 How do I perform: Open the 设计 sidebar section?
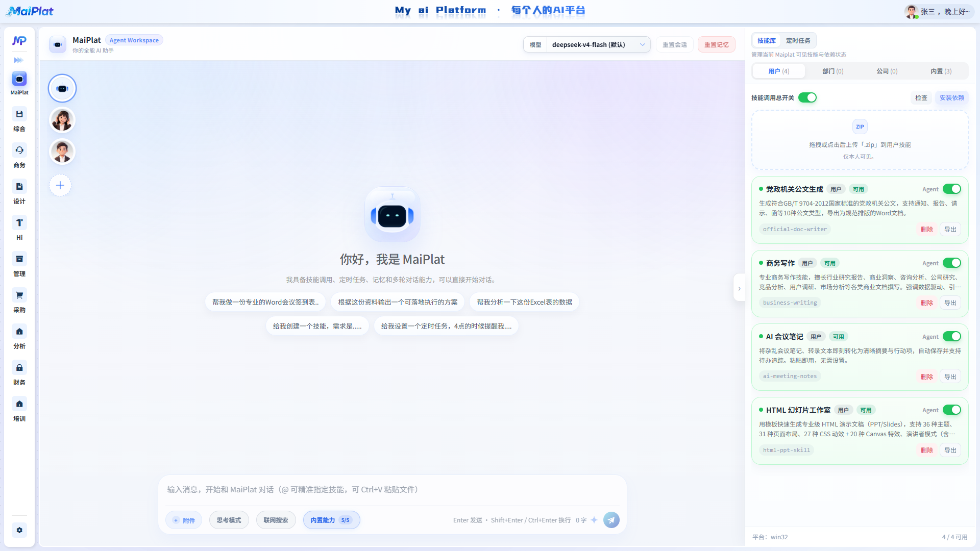(x=19, y=192)
